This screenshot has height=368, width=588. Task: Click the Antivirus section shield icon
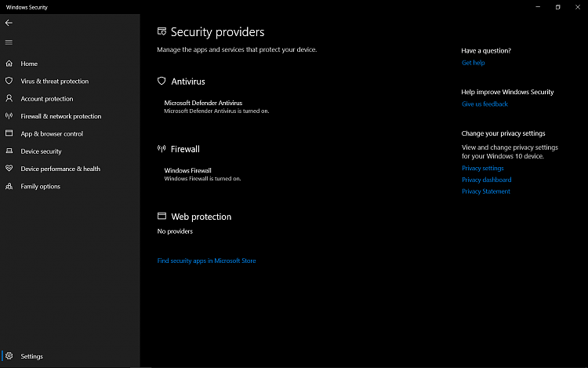click(162, 81)
